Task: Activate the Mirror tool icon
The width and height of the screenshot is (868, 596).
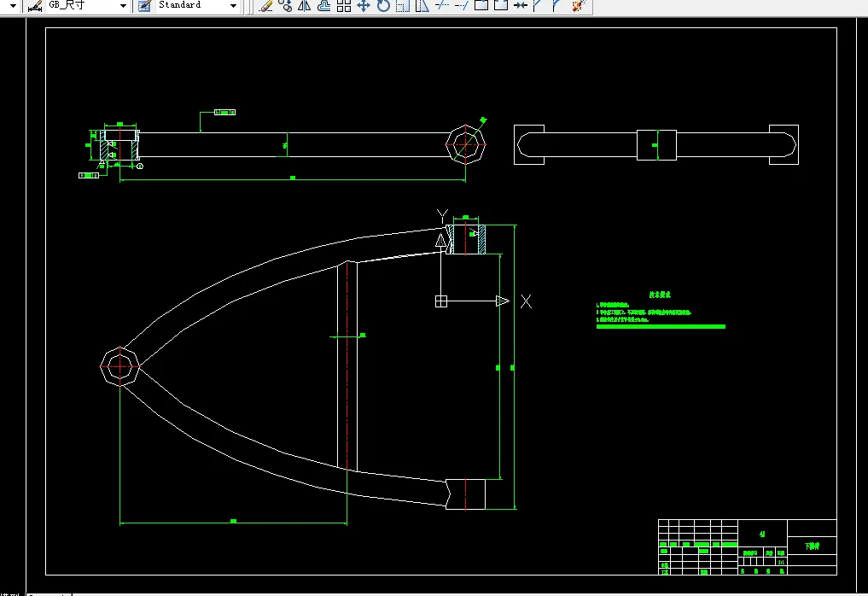Action: [305, 5]
